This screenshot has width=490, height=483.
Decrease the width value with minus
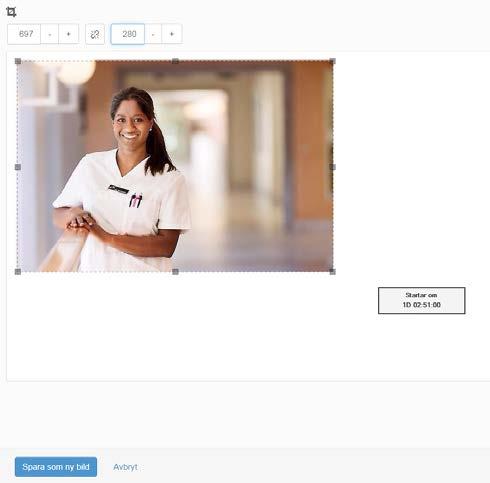[50, 34]
